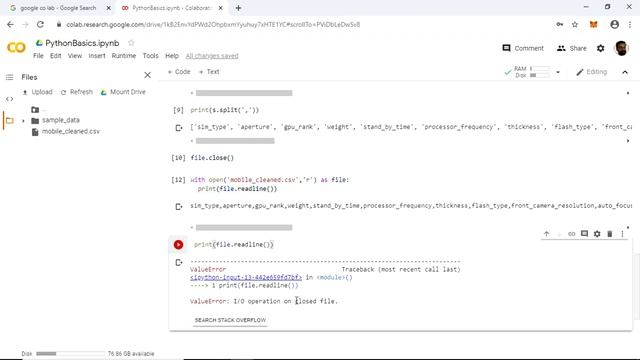Go back in the browser
640x360 pixels.
click(x=10, y=24)
